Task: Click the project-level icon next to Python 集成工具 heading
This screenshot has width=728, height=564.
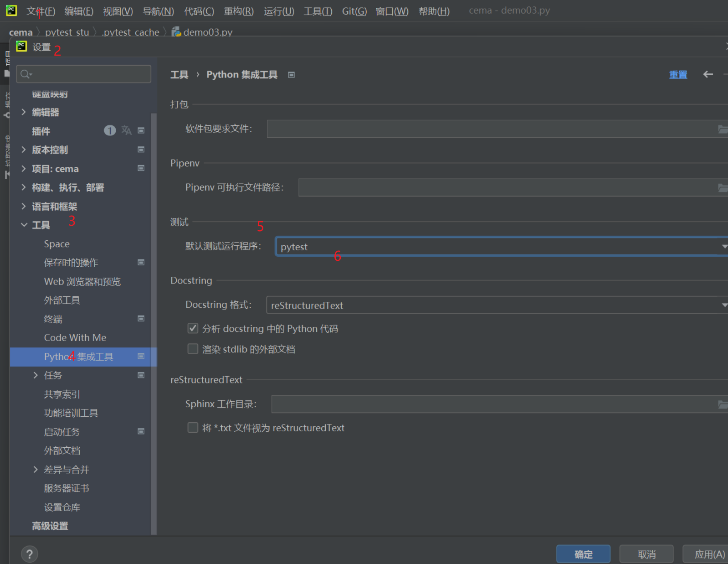Action: point(292,75)
